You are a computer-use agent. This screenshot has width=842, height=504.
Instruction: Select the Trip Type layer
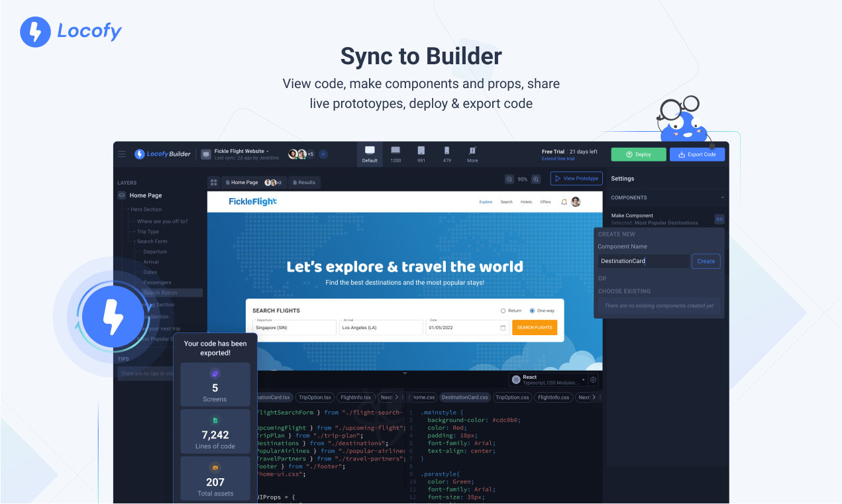point(148,232)
